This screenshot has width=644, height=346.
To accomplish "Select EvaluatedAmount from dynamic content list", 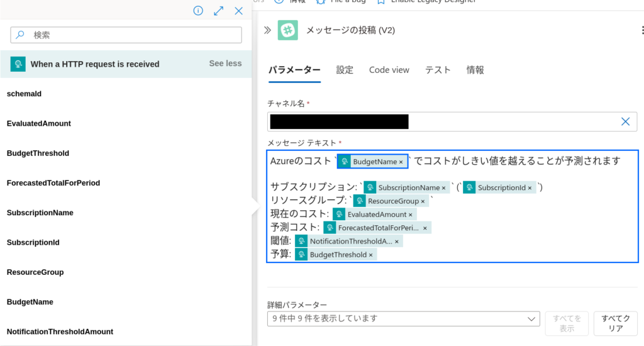I will [38, 123].
